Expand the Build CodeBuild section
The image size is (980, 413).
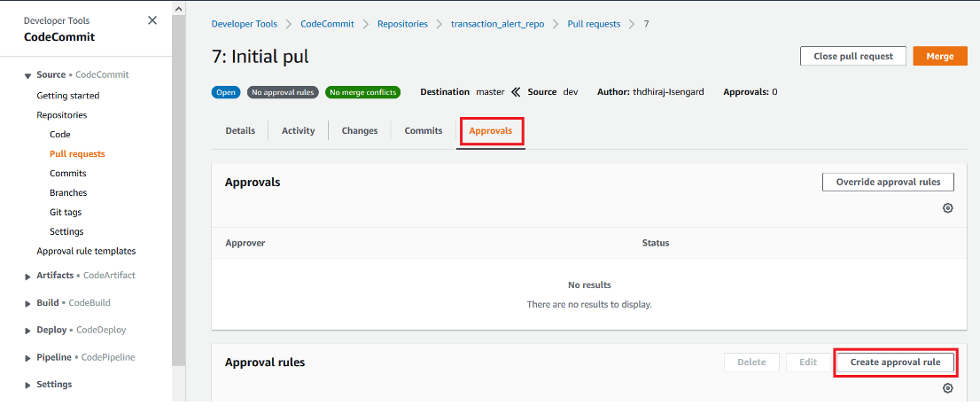[x=27, y=304]
